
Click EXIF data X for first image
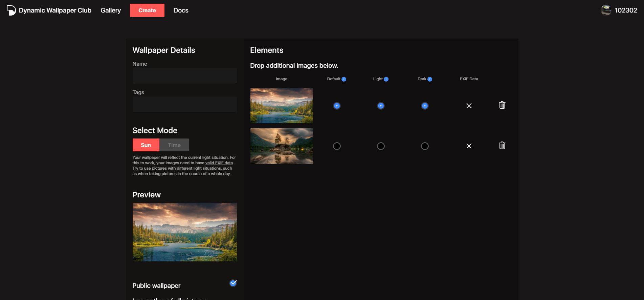pos(469,106)
